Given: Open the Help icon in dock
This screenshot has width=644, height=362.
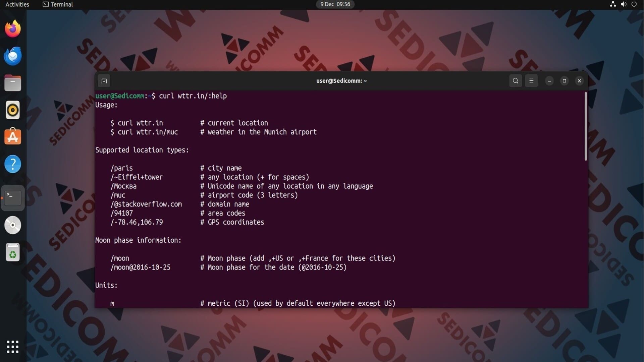Looking at the screenshot, I should tap(13, 164).
